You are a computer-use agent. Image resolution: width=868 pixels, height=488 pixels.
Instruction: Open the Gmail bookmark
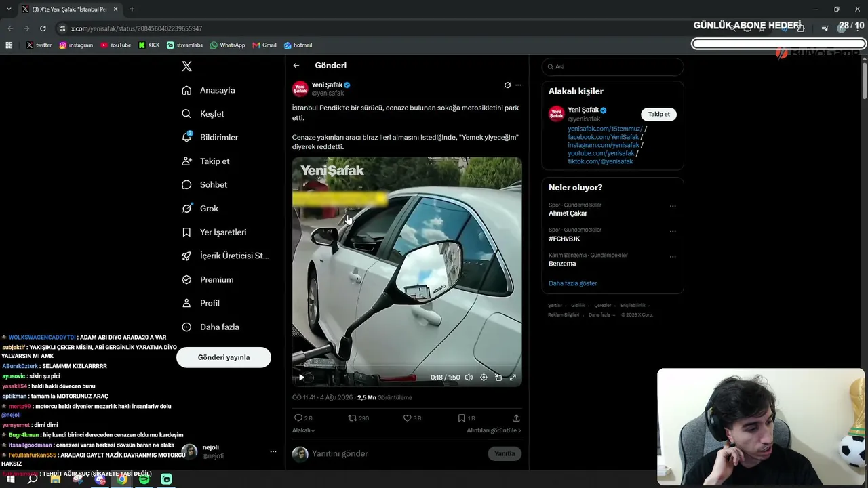click(264, 45)
